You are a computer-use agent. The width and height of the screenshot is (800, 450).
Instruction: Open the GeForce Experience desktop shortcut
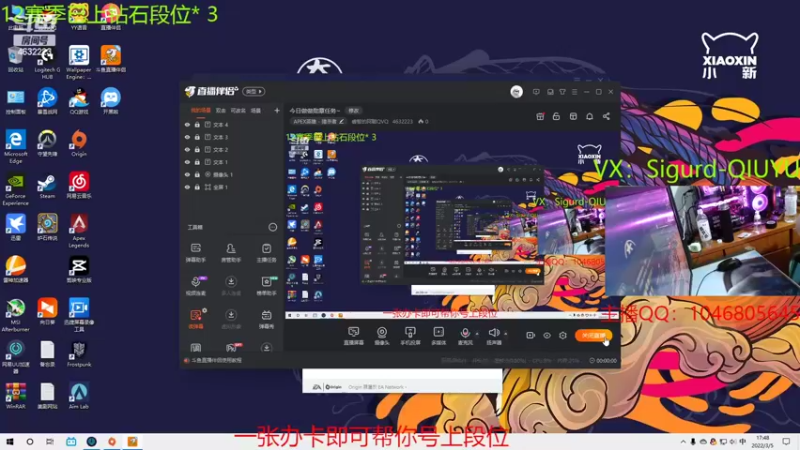pos(15,189)
